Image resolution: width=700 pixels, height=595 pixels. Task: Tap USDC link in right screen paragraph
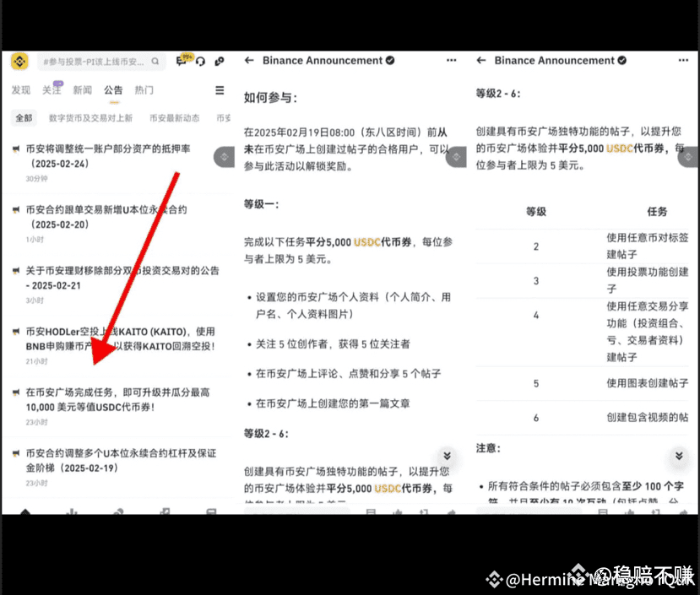(620, 149)
